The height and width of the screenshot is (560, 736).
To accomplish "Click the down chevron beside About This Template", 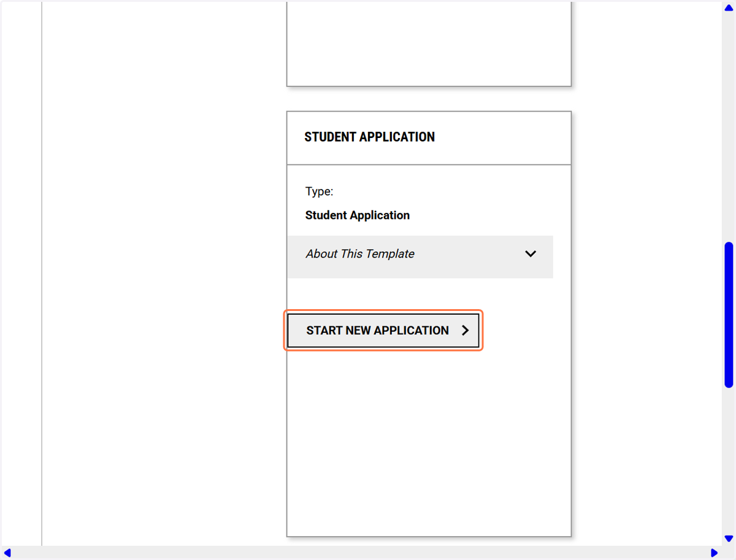I will pos(531,254).
